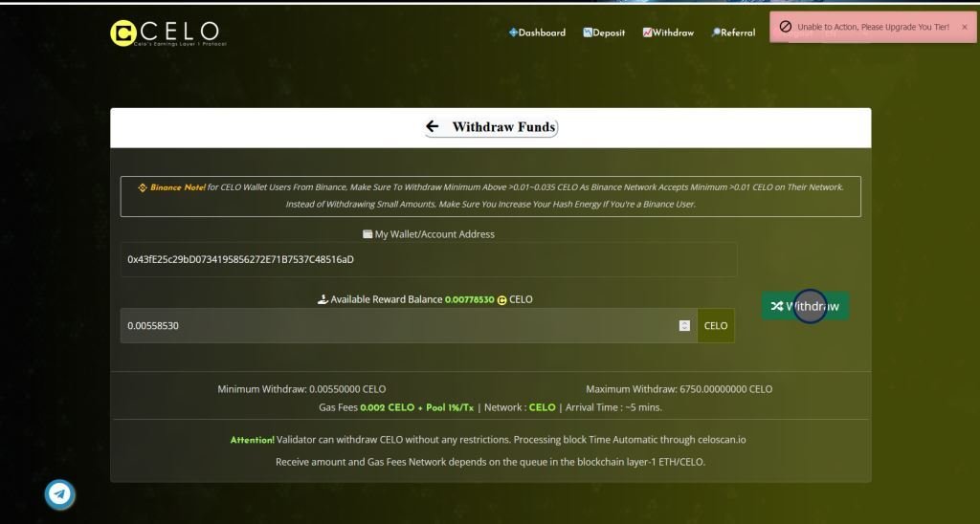Click Maximum Withdraw: 6750.00000000 CELO text
980x524 pixels.
(679, 389)
